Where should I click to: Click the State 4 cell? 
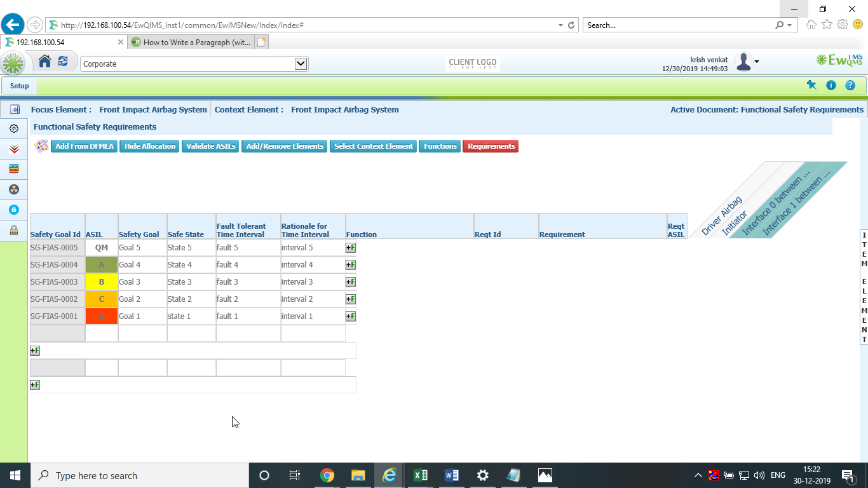(191, 265)
